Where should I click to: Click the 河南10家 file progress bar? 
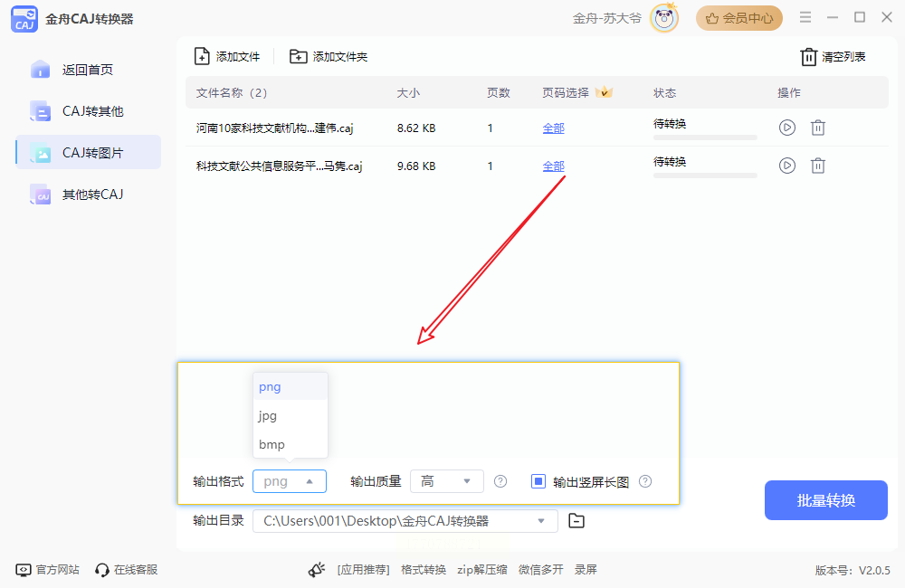tap(705, 138)
